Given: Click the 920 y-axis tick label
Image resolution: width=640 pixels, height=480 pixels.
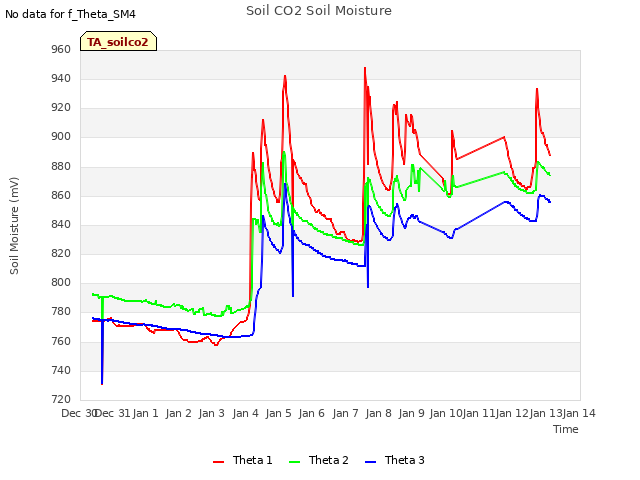Looking at the screenshot, I should 61,108.
